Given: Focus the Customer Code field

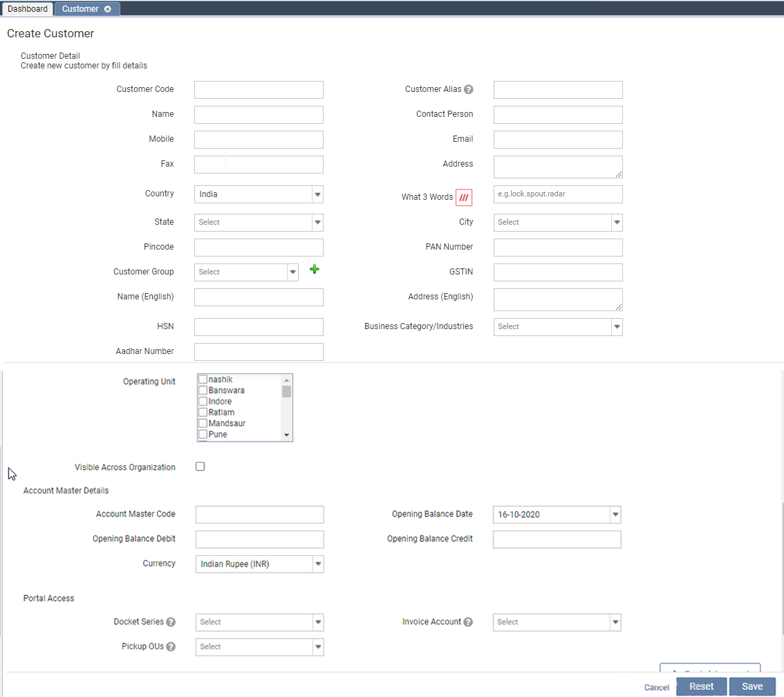Looking at the screenshot, I should point(259,90).
